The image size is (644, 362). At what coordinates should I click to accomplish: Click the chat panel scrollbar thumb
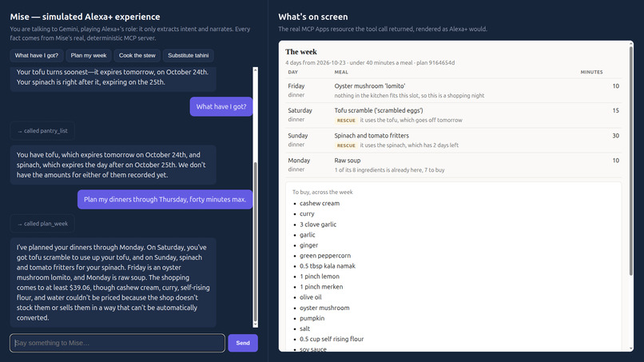click(x=256, y=241)
